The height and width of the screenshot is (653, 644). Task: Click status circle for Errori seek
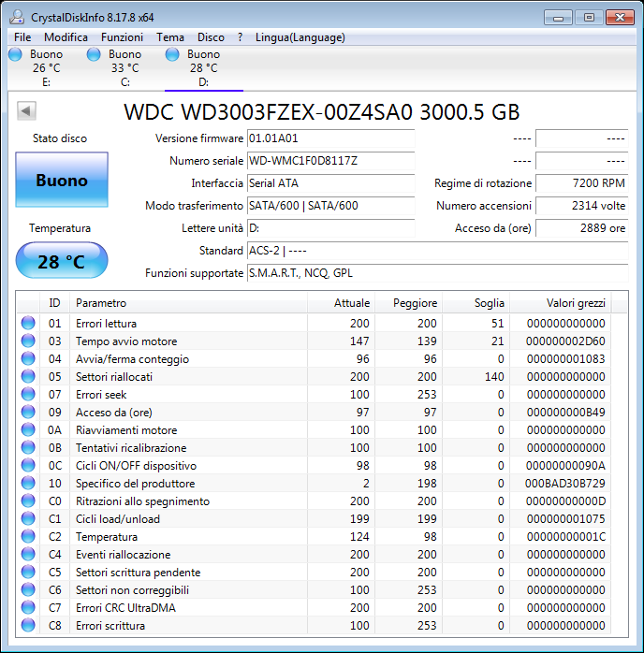28,395
